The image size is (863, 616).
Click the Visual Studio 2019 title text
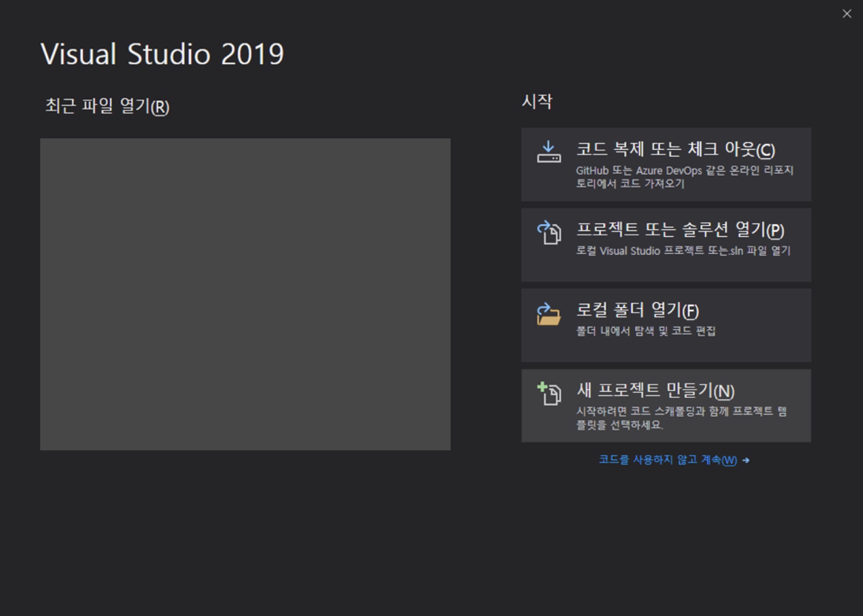coord(162,54)
